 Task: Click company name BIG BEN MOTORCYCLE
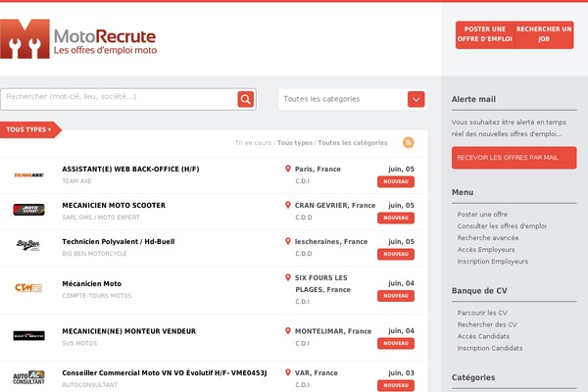click(94, 254)
